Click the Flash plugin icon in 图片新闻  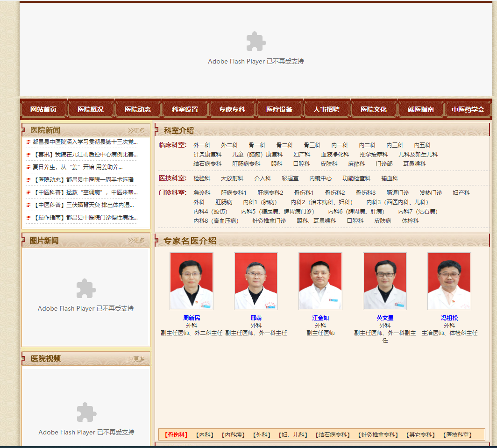pos(86,288)
